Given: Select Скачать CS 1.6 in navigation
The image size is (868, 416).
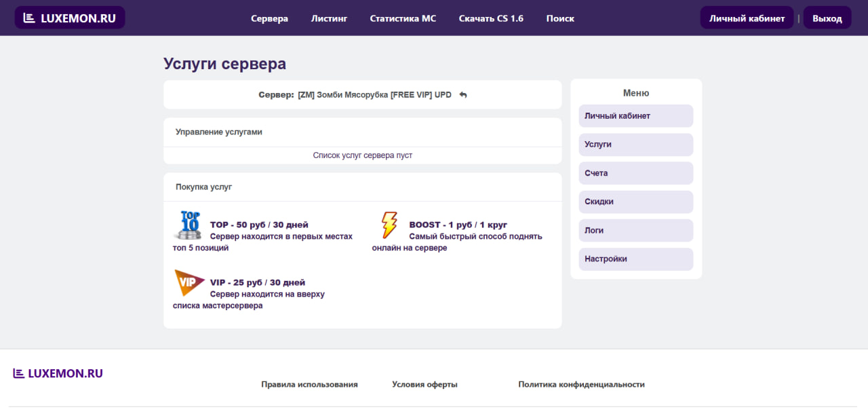Looking at the screenshot, I should 491,18.
